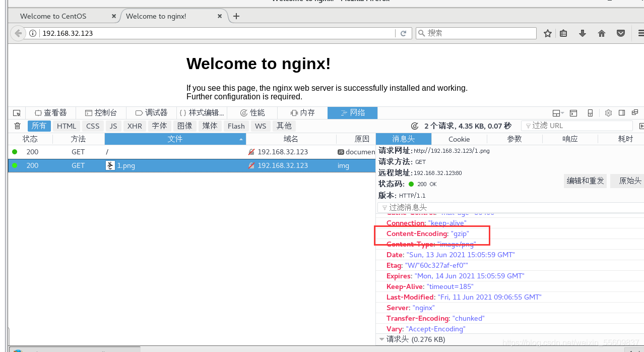The height and width of the screenshot is (352, 644).
Task: Close the Welcome to nginx! tab
Action: point(220,16)
